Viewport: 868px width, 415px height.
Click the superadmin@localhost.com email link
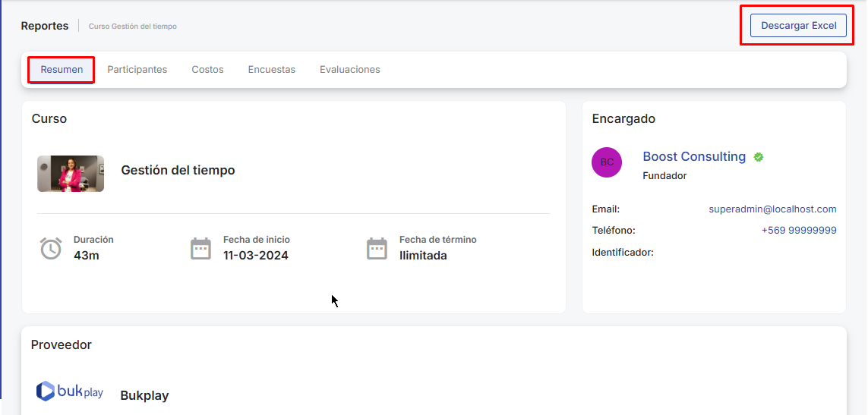tap(772, 209)
